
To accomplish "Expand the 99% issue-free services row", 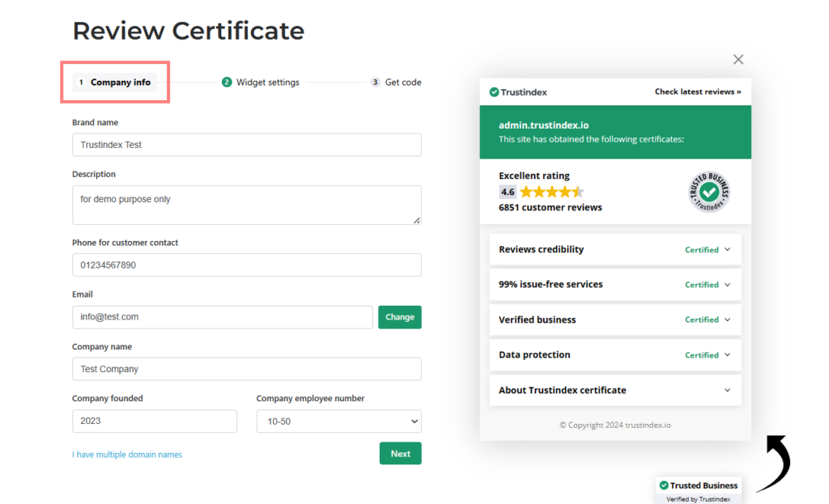I will tap(614, 285).
